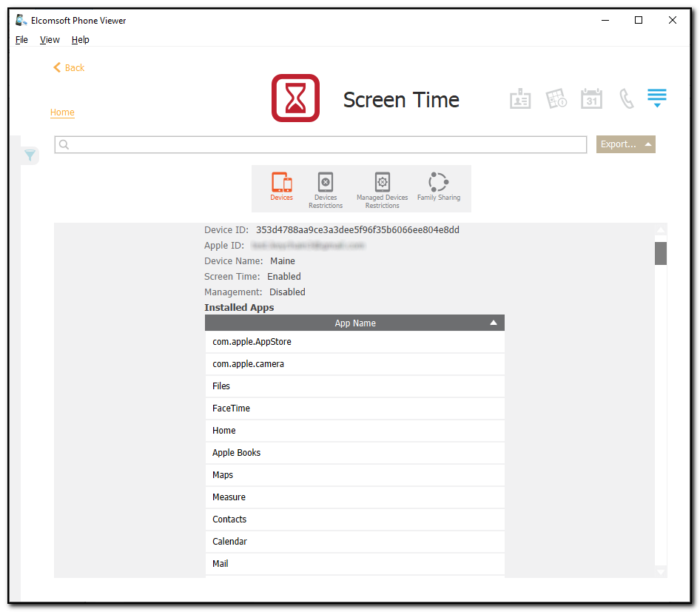Open the View menu
700x612 pixels.
click(49, 39)
